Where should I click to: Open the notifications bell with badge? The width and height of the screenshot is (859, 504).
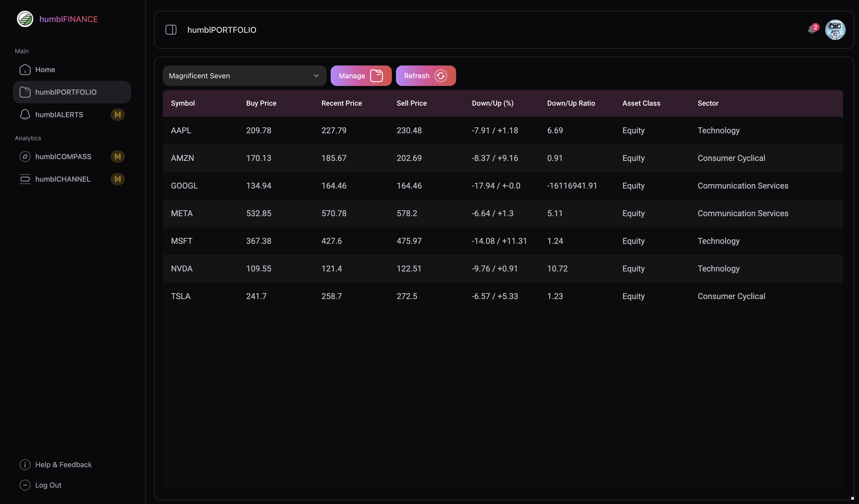tap(813, 29)
